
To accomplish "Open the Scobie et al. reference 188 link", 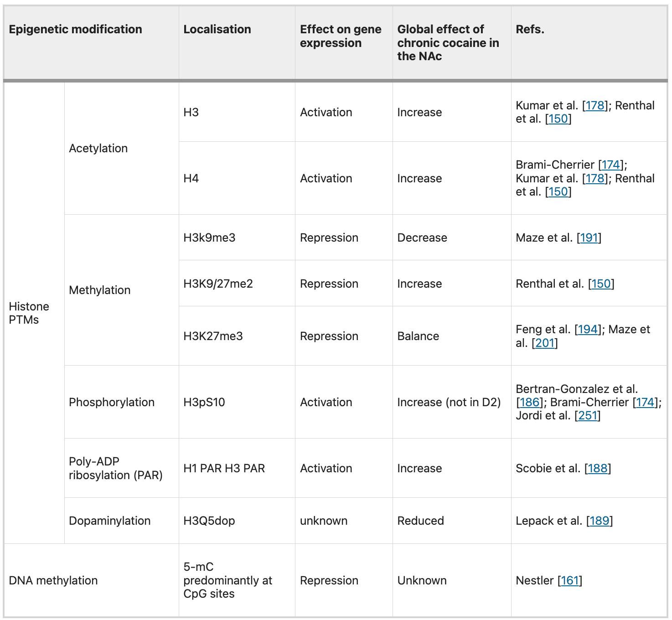I will point(597,468).
